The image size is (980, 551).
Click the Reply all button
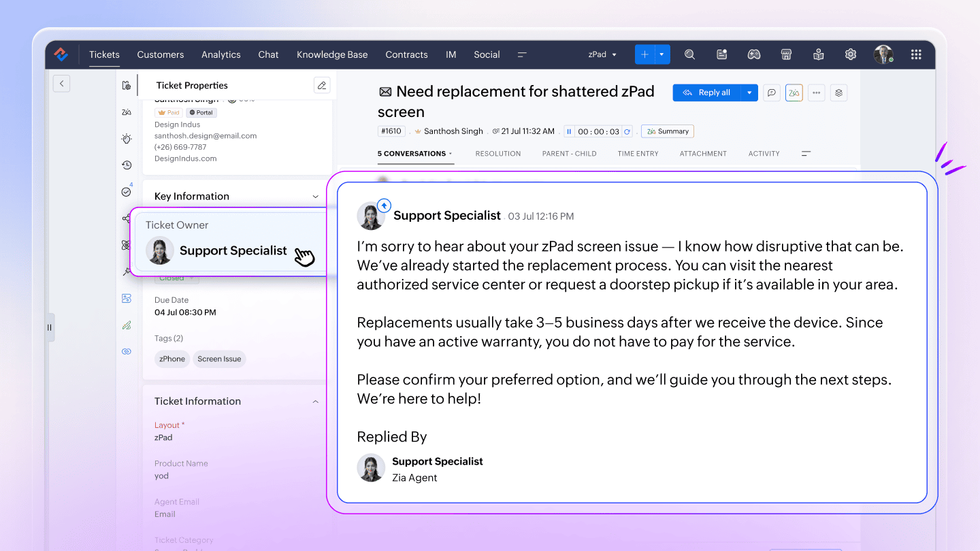707,93
